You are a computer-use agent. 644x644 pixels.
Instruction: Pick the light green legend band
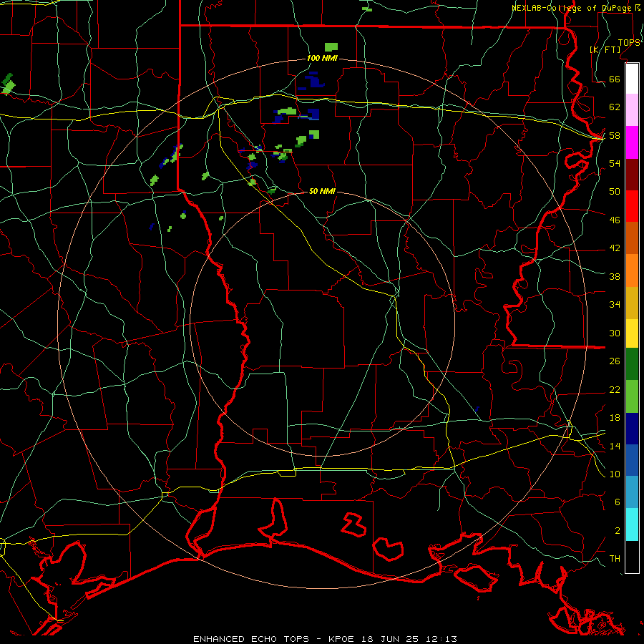tap(632, 396)
